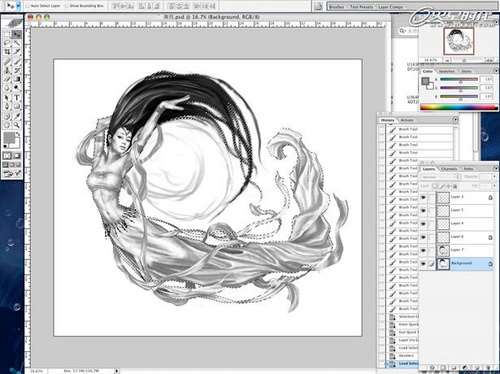This screenshot has height=374, width=500.
Task: Switch to the Paths tab
Action: [468, 169]
